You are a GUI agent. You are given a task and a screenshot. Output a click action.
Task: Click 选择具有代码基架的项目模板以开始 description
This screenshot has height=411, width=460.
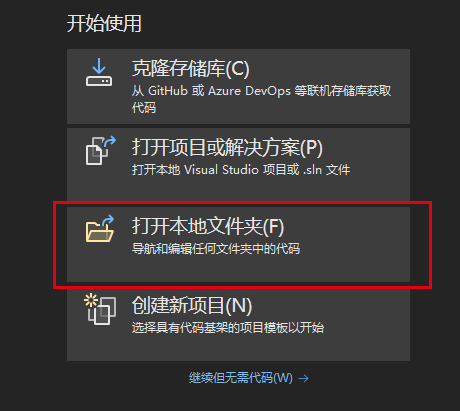pyautogui.click(x=228, y=328)
